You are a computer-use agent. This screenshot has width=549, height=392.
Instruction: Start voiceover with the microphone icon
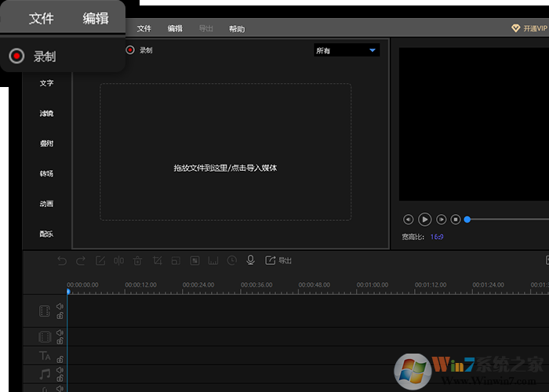(251, 260)
